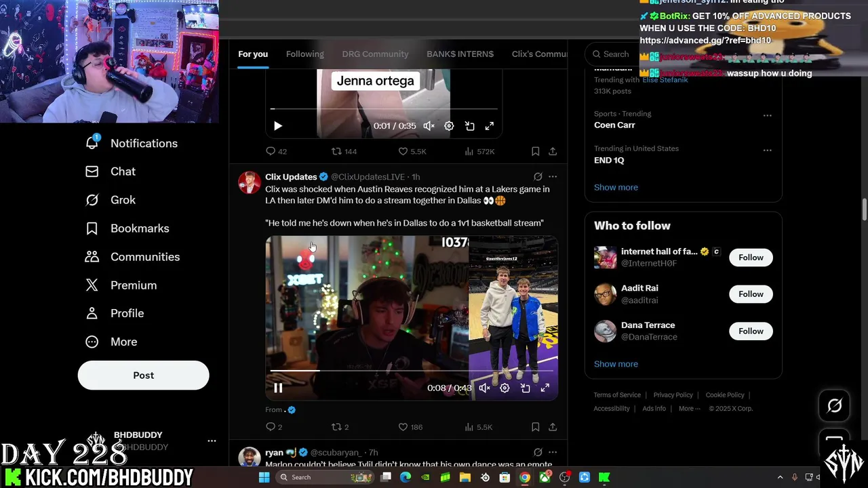The height and width of the screenshot is (488, 868).
Task: Open video settings on the Clix video
Action: tap(505, 388)
